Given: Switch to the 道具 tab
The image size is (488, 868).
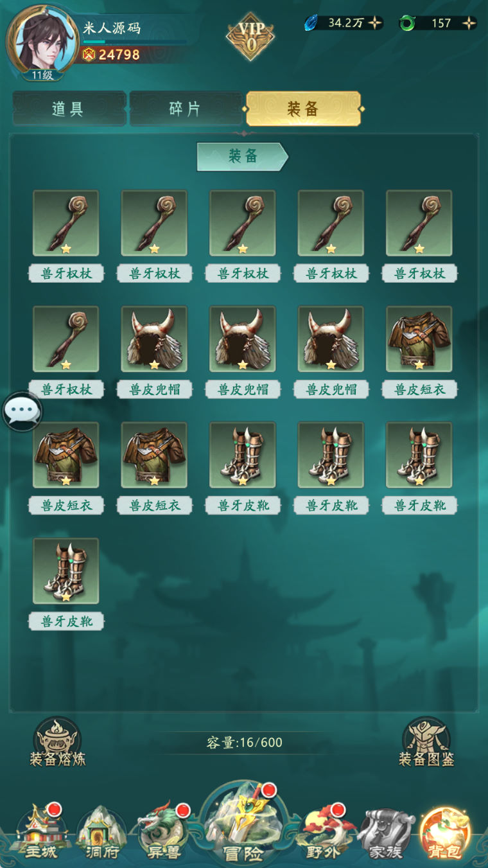Looking at the screenshot, I should (x=69, y=109).
